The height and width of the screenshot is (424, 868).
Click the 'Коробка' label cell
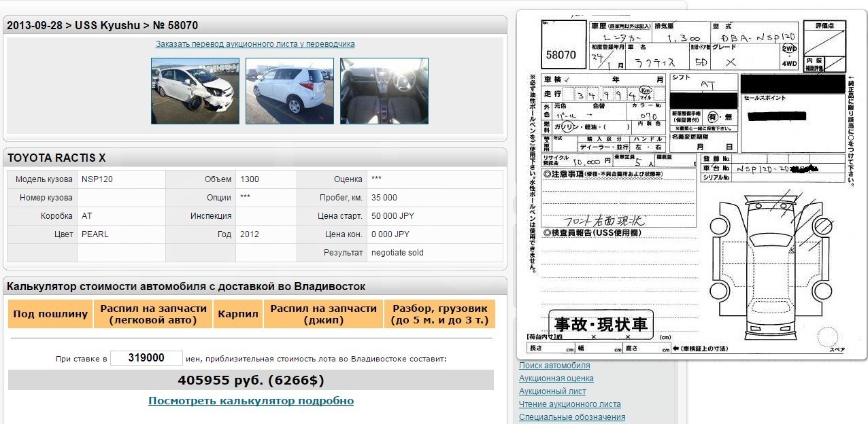point(42,216)
